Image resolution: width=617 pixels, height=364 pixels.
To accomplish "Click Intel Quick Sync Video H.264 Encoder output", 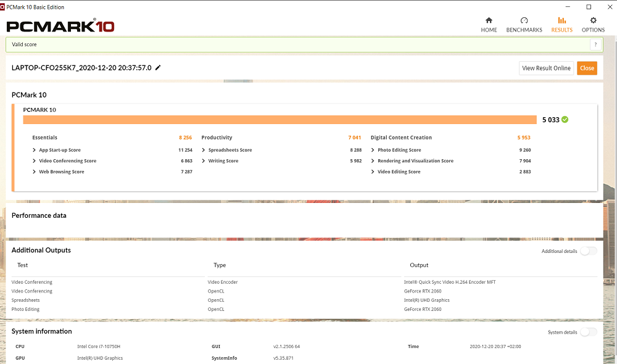I will [x=450, y=282].
